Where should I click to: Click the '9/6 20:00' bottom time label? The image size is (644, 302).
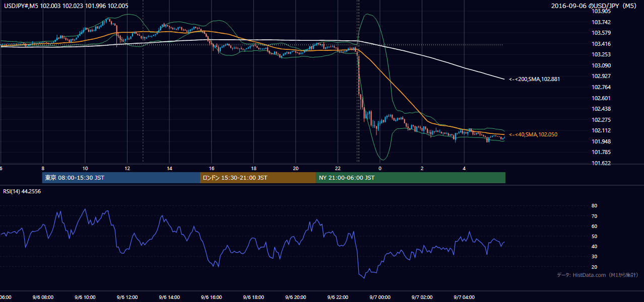coord(295,297)
